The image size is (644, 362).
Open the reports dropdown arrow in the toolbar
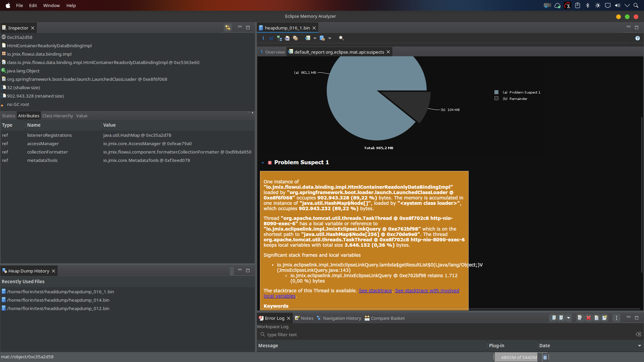315,39
